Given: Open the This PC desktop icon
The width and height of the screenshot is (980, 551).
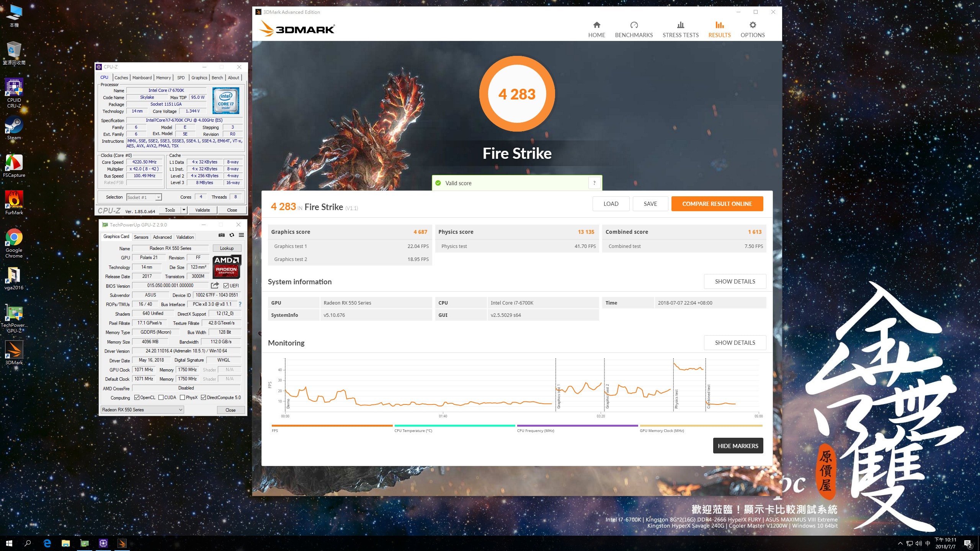Looking at the screenshot, I should coord(14,16).
